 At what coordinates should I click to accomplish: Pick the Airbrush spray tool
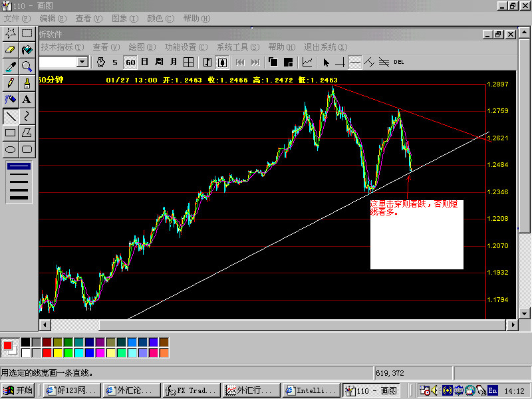[x=11, y=99]
